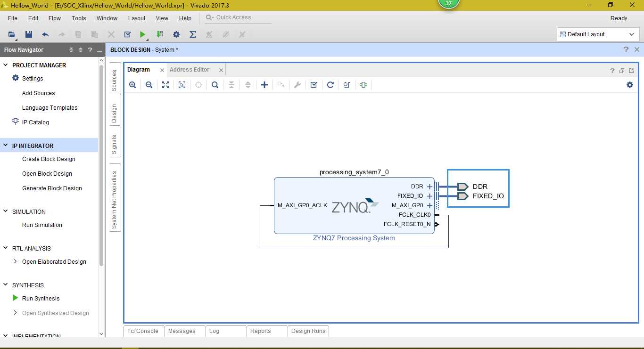The height and width of the screenshot is (349, 644).
Task: Click Generate Bitstream icon in main toolbar
Action: click(160, 34)
